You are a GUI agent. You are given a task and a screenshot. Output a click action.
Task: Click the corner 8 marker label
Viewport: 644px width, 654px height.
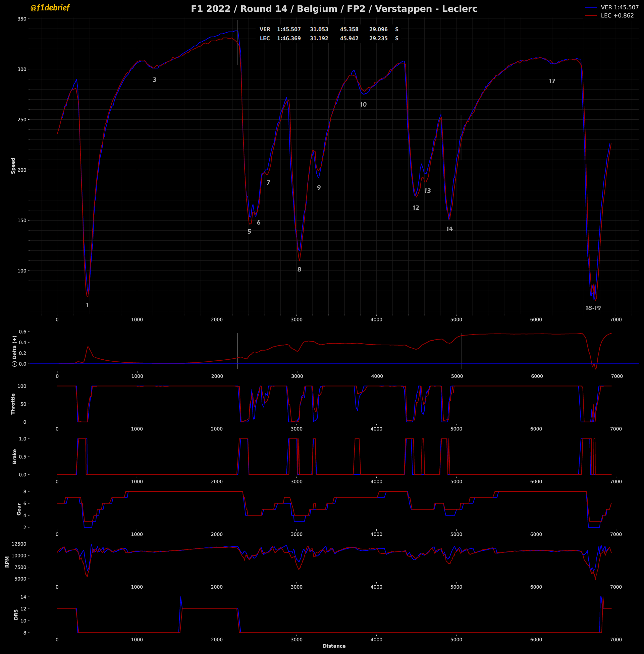point(299,270)
